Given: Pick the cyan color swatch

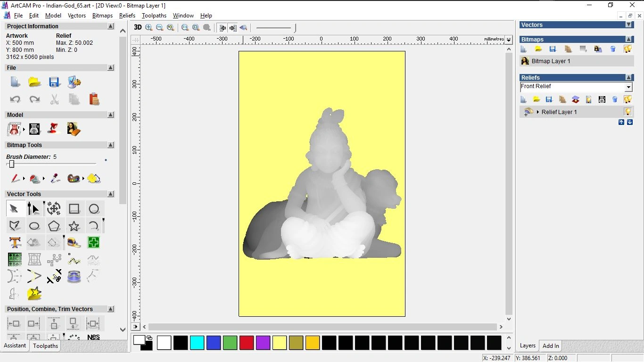Looking at the screenshot, I should click(197, 343).
